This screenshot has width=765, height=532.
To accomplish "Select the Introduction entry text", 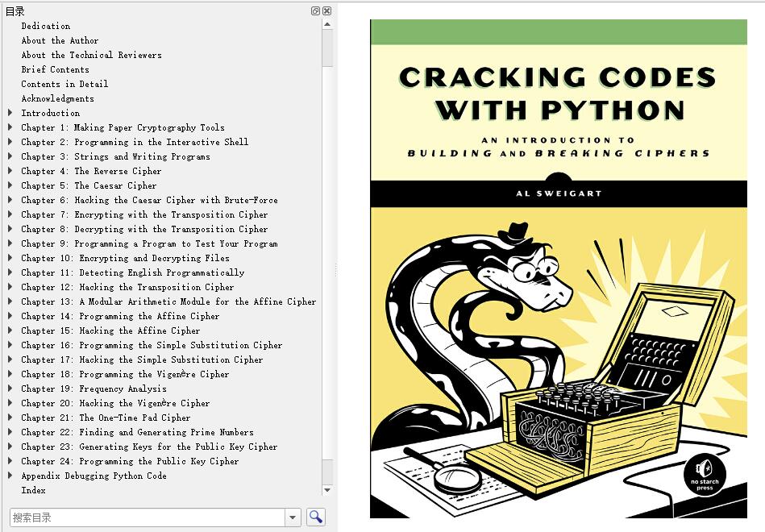I will click(51, 113).
